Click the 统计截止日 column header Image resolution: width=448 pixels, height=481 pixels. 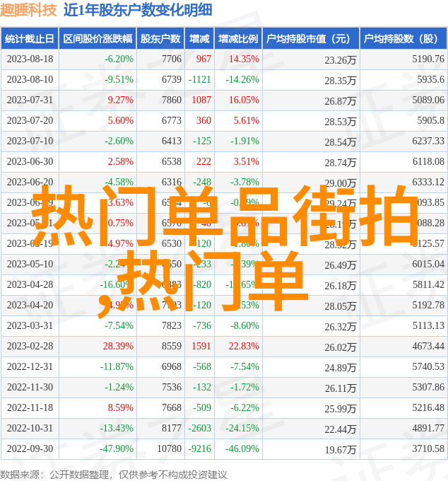30,39
